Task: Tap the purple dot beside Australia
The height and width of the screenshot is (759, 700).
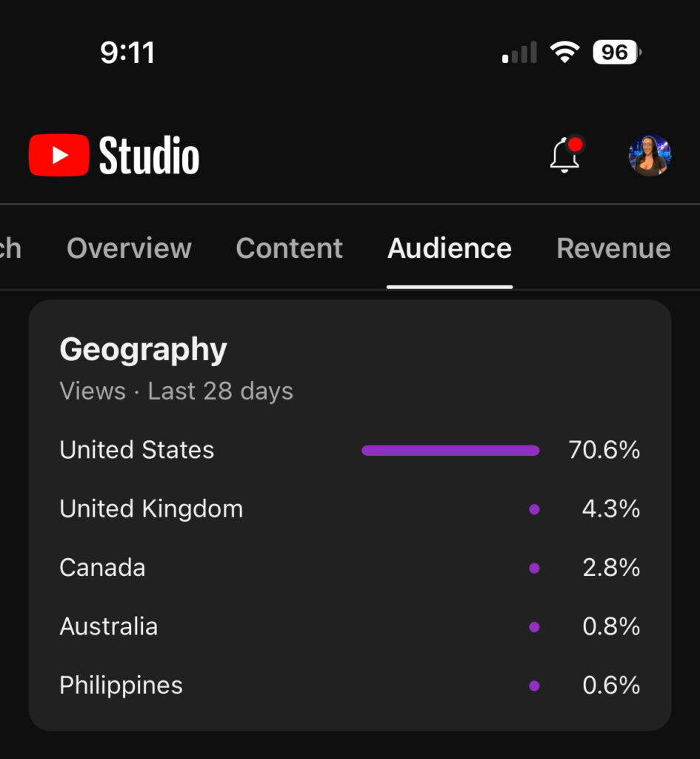Action: [x=534, y=627]
